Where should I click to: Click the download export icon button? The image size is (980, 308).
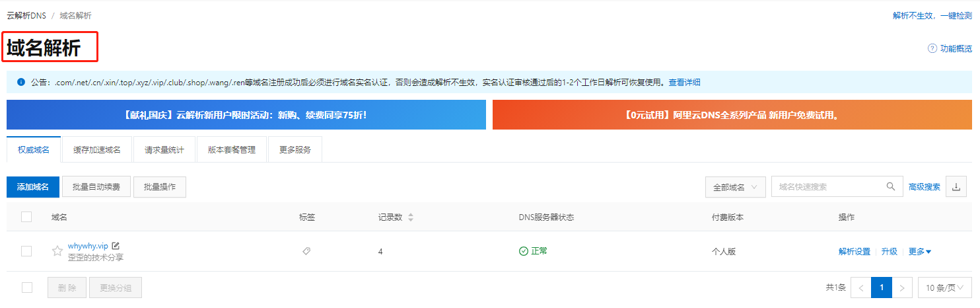click(956, 187)
